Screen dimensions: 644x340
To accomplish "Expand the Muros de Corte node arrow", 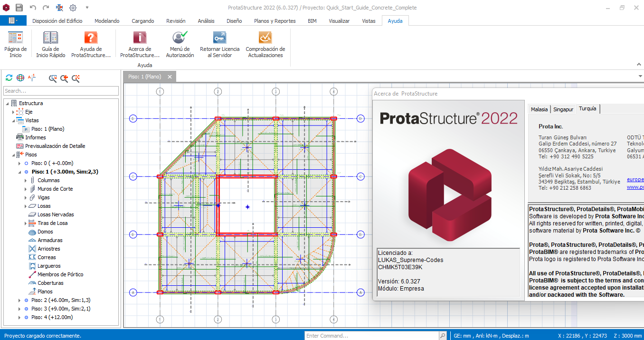I will [26, 189].
